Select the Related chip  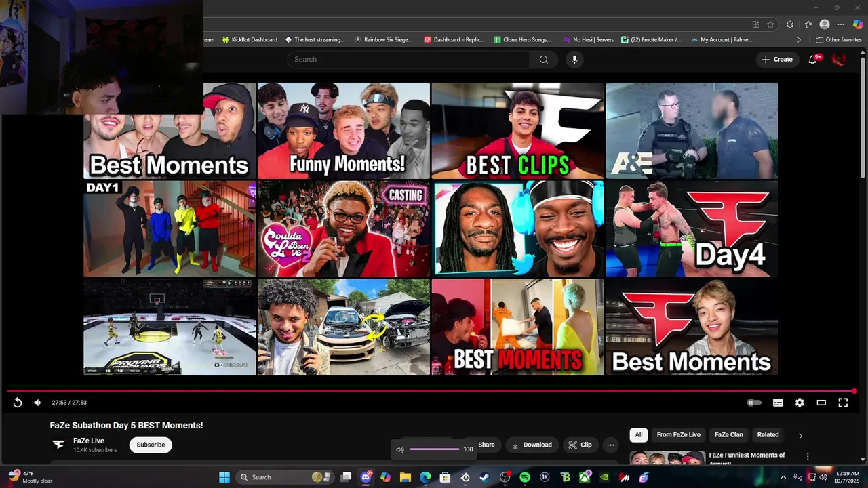pos(768,435)
